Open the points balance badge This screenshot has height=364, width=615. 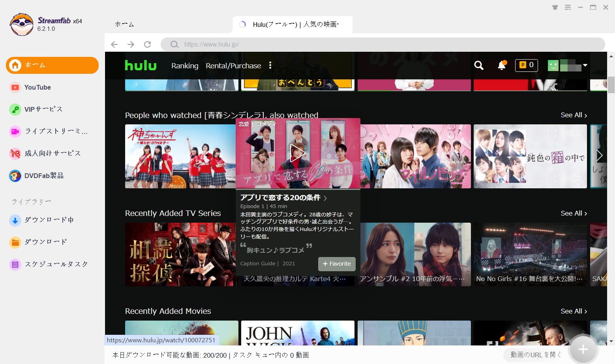point(527,65)
